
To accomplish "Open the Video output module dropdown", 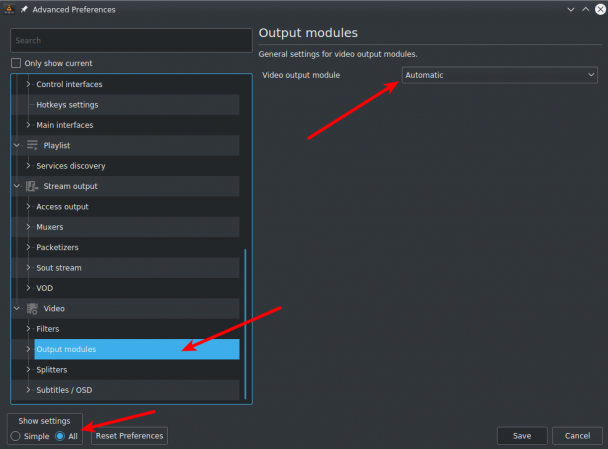I will tap(499, 75).
